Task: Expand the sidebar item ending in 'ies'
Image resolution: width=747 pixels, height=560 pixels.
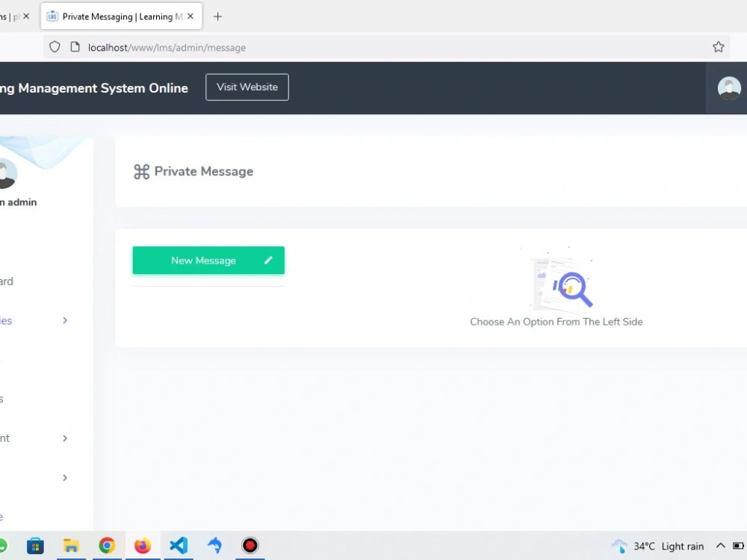Action: pos(65,320)
